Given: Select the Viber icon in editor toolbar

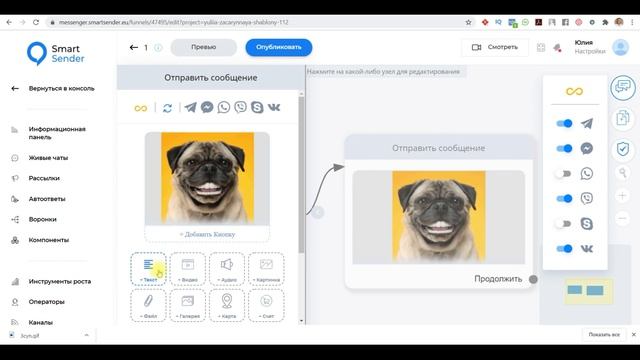Looking at the screenshot, I should pos(240,107).
